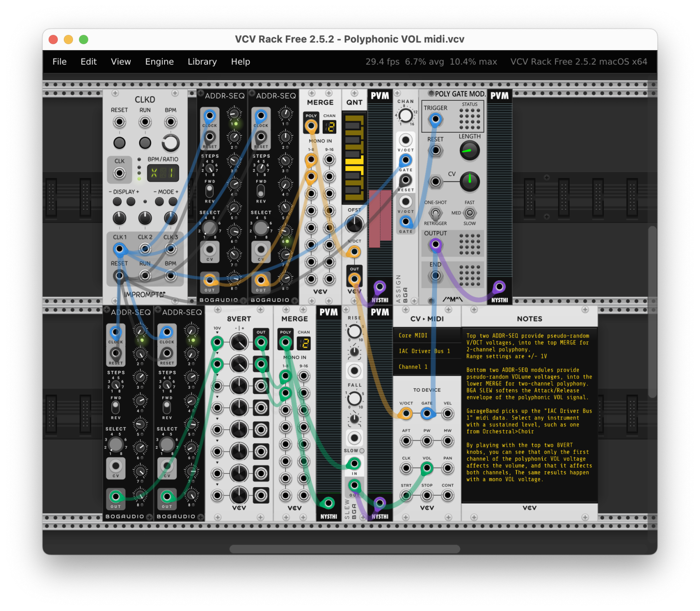Click the purple OUTPUT jack on Poly Gate Mod

(x=436, y=245)
